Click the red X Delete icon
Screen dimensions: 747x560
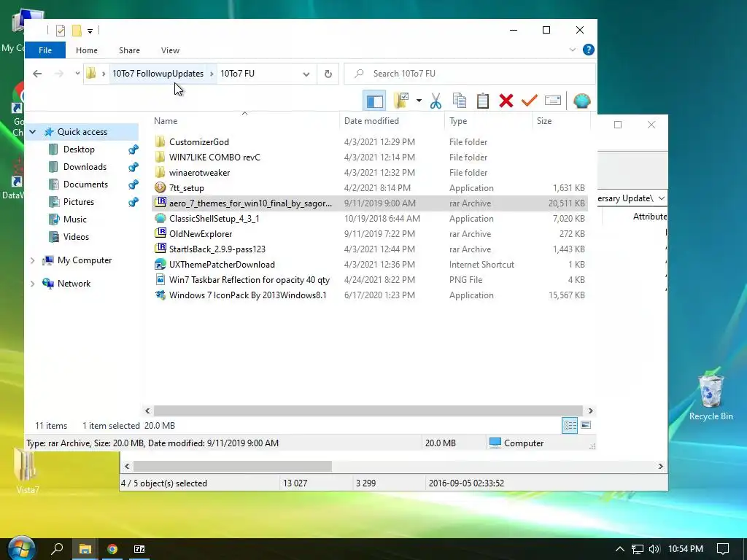pyautogui.click(x=506, y=101)
